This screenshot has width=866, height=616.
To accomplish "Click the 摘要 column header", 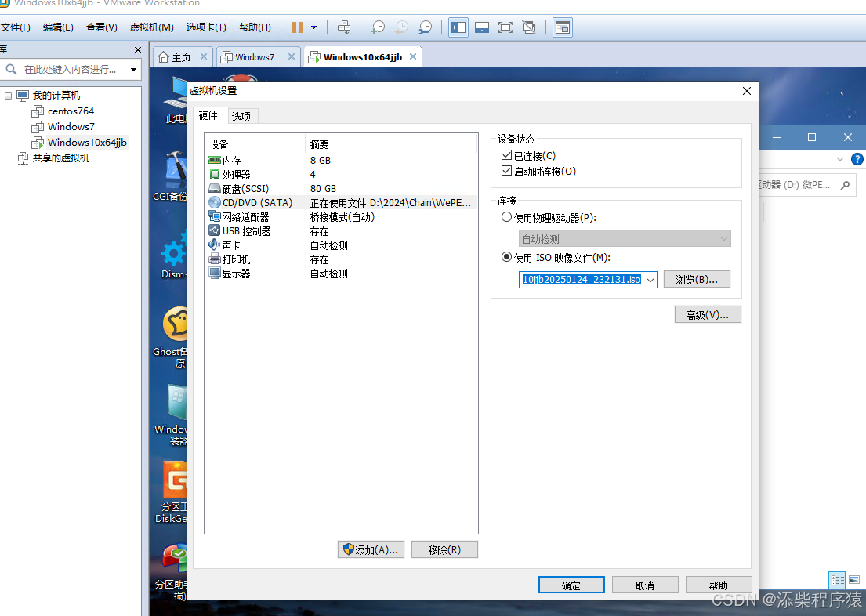I will pyautogui.click(x=390, y=144).
